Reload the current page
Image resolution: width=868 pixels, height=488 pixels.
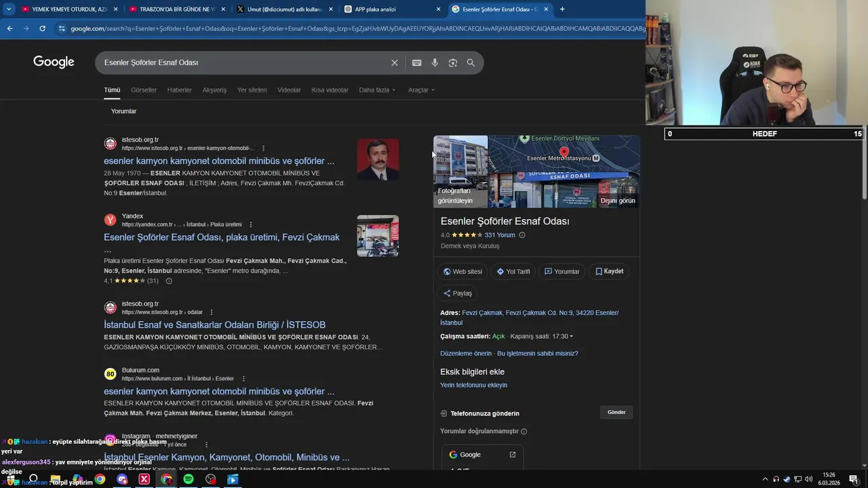tap(42, 28)
